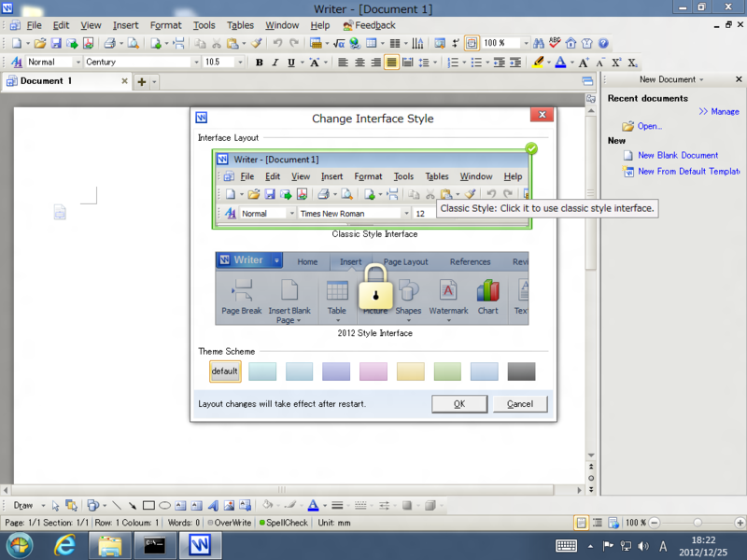This screenshot has width=747, height=560.
Task: Click the Windows Start orb
Action: pos(20,546)
